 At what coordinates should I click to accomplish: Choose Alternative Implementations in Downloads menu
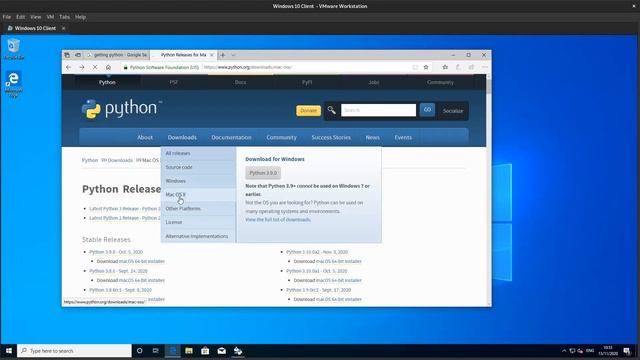pos(198,236)
